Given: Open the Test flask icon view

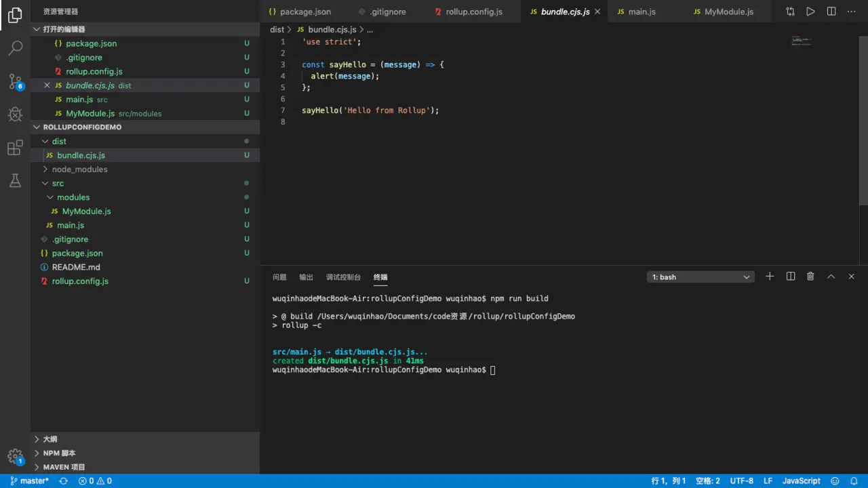Looking at the screenshot, I should [x=15, y=180].
